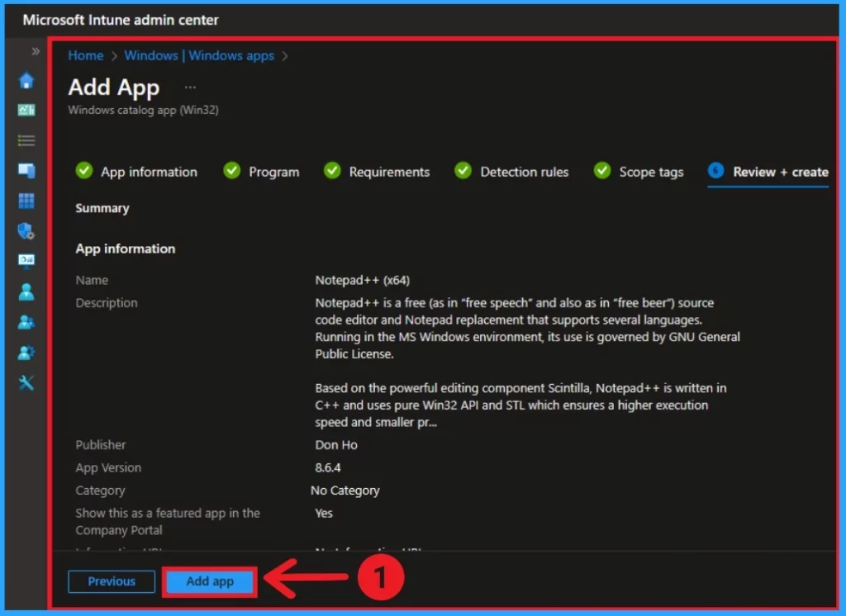The image size is (846, 616).
Task: Click the Name field label
Action: coord(92,281)
